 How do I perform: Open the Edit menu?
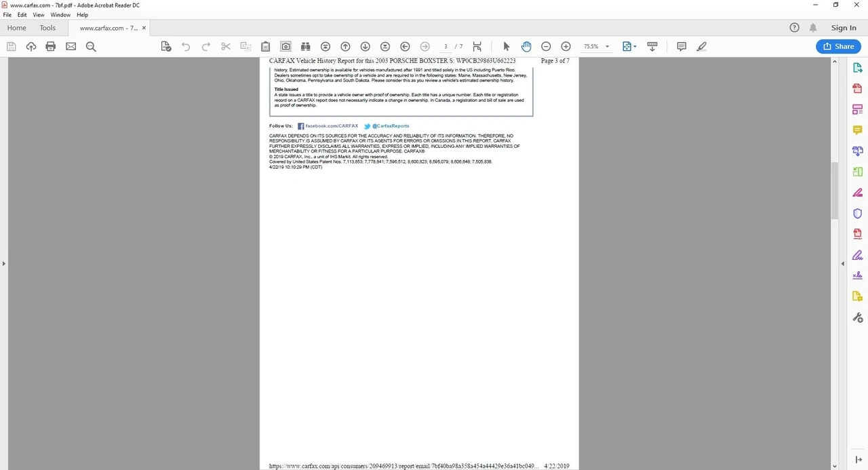[22, 14]
